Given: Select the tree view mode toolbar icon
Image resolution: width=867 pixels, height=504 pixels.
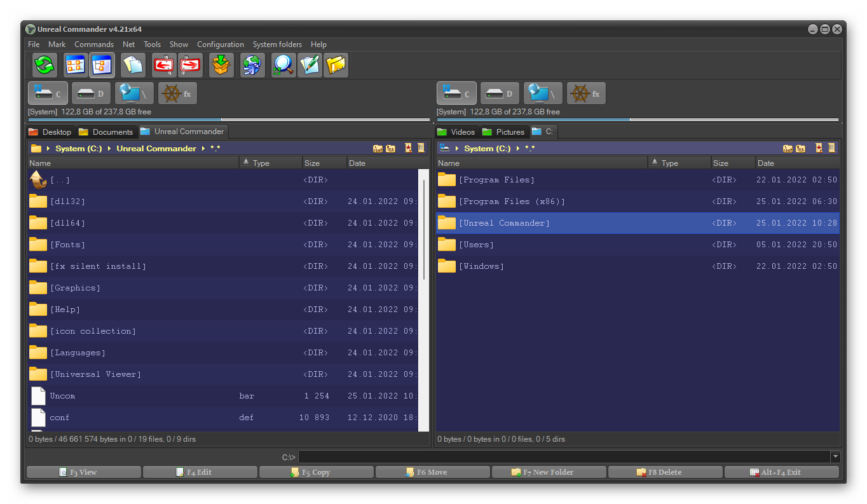Looking at the screenshot, I should pos(102,65).
